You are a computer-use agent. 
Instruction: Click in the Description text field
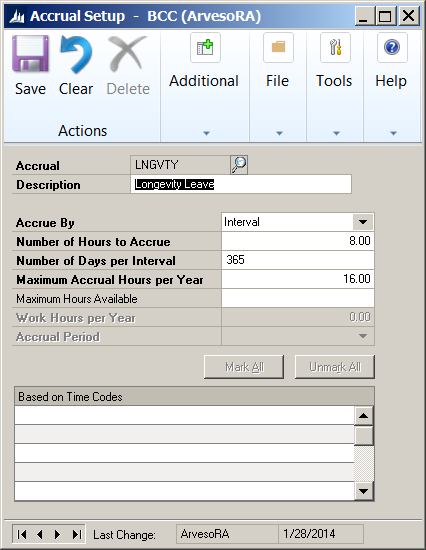point(241,184)
